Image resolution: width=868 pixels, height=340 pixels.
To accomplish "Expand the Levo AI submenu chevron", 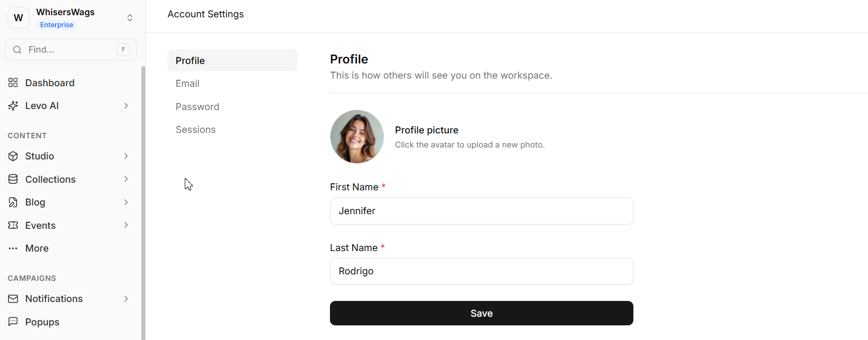I will [x=126, y=106].
